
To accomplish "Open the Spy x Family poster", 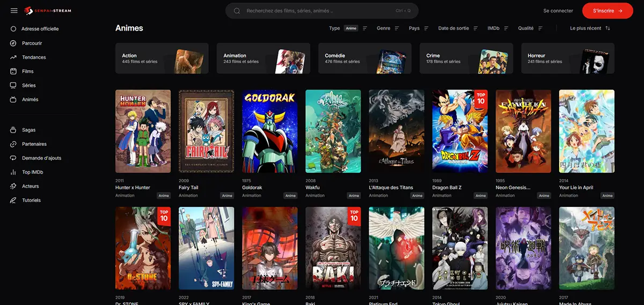I will click(207, 248).
